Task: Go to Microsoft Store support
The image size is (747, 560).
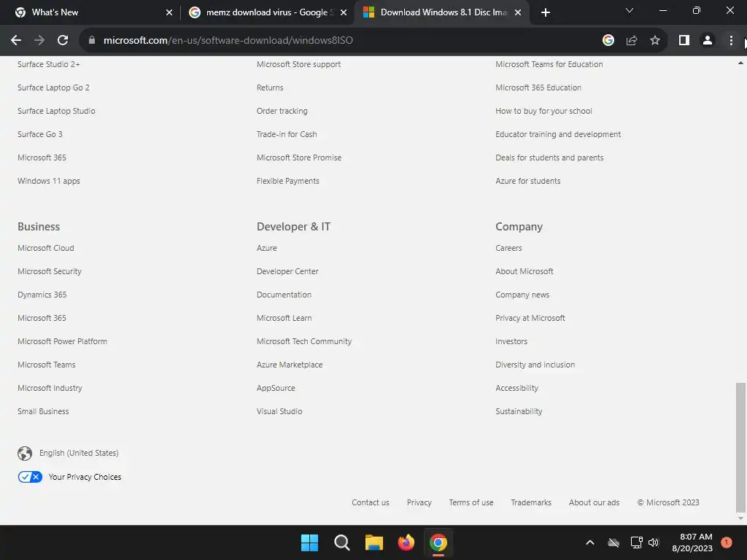Action: [x=298, y=64]
